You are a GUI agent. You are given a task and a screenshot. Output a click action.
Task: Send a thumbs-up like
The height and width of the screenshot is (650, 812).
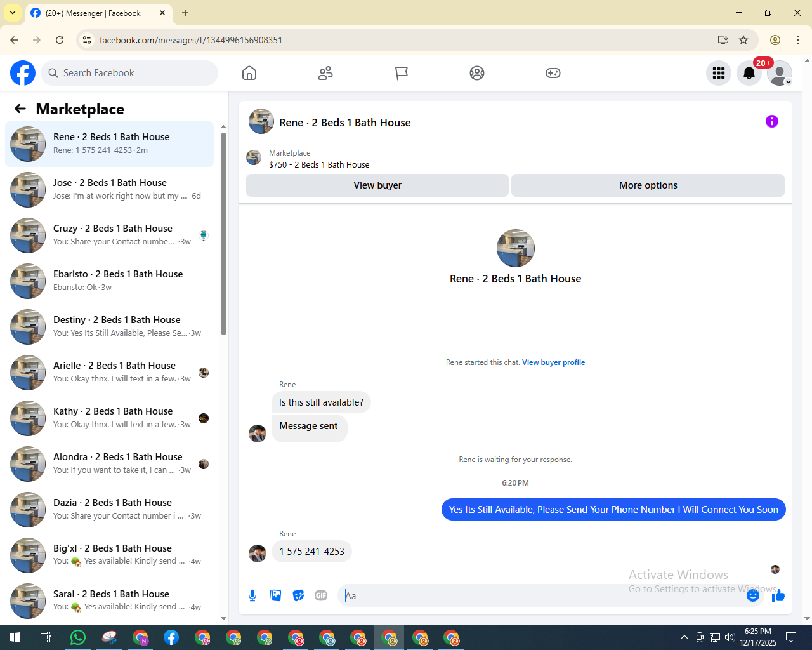pyautogui.click(x=778, y=595)
